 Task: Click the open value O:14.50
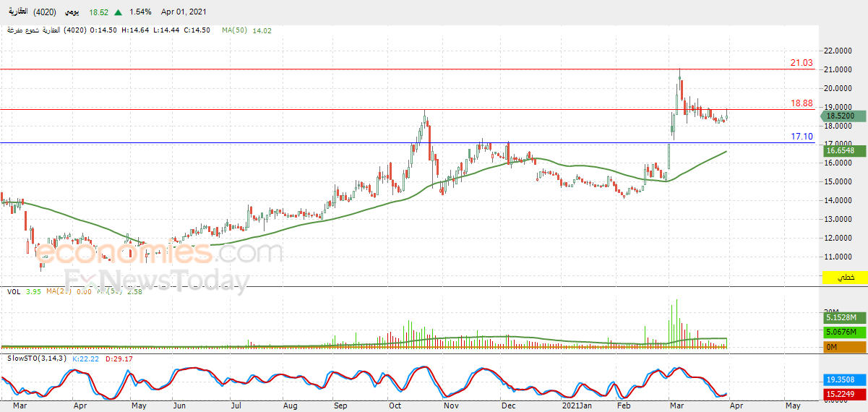pyautogui.click(x=103, y=30)
